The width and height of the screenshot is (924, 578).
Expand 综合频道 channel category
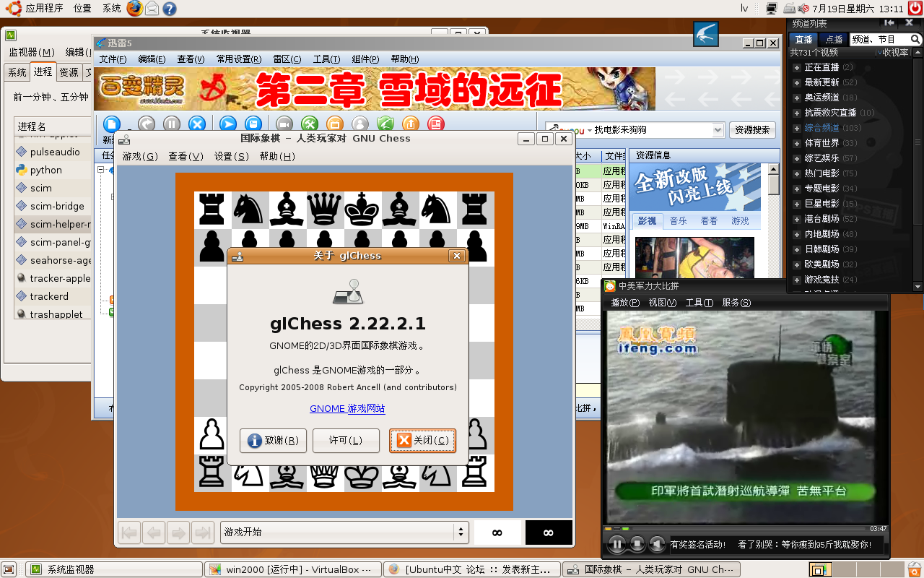pyautogui.click(x=797, y=128)
